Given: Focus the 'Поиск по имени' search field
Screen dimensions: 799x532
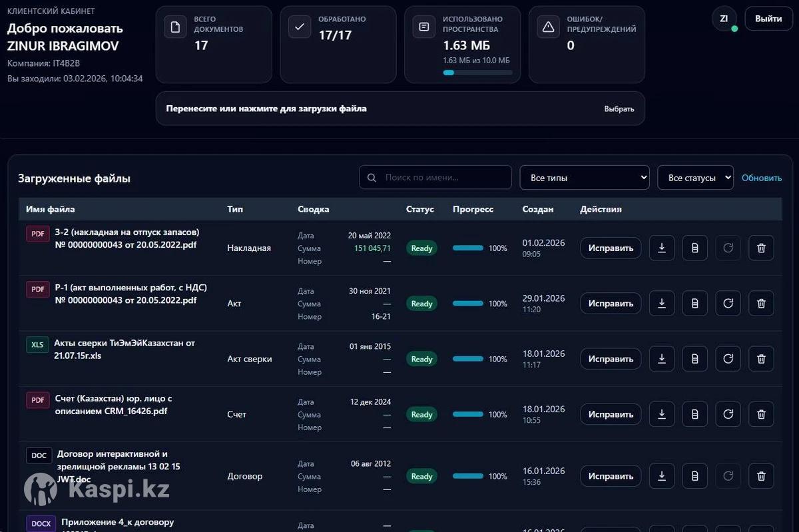Looking at the screenshot, I should click(x=443, y=178).
